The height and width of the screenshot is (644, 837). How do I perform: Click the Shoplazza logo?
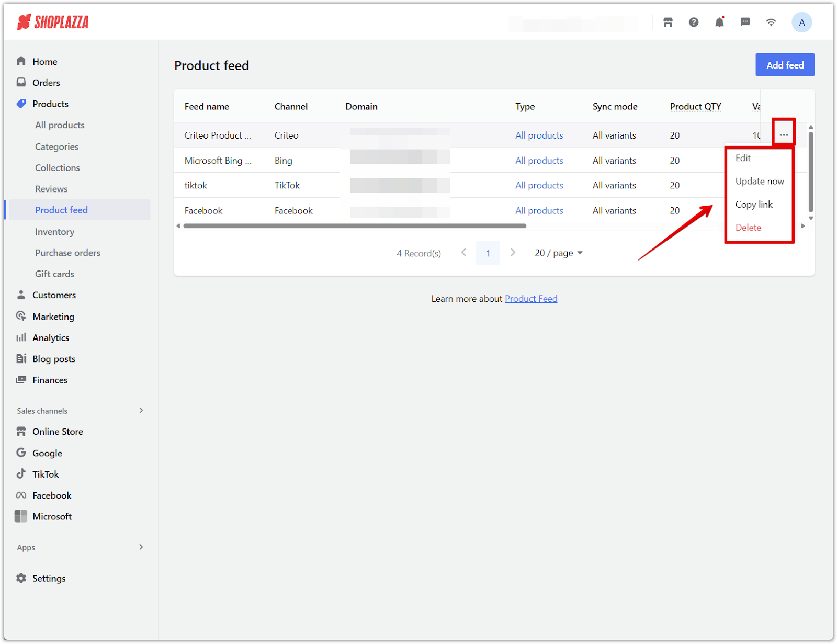[x=53, y=22]
